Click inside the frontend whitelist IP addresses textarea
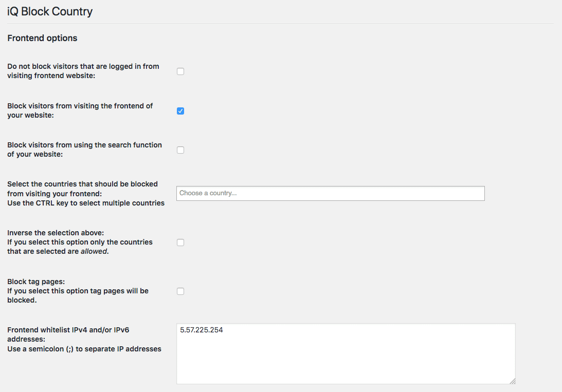562x392 pixels. click(x=346, y=353)
